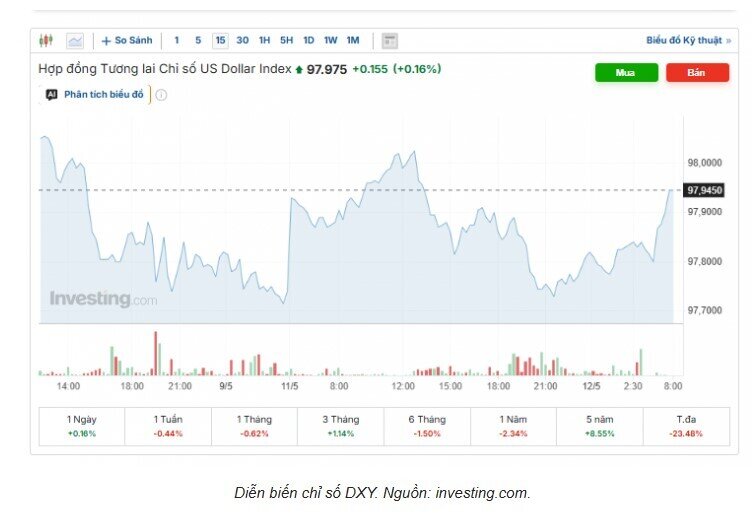The width and height of the screenshot is (755, 521).
Task: Click the 12/5 date label on time axis
Action: point(591,386)
